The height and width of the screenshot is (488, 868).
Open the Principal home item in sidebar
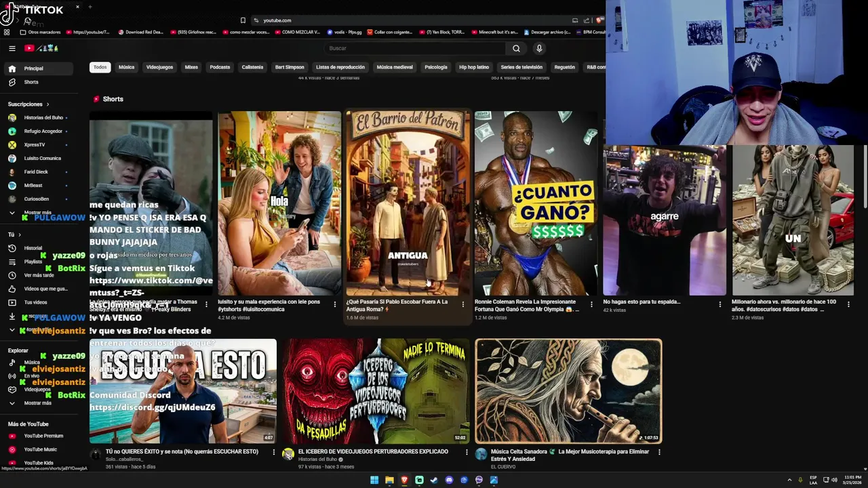pyautogui.click(x=39, y=68)
